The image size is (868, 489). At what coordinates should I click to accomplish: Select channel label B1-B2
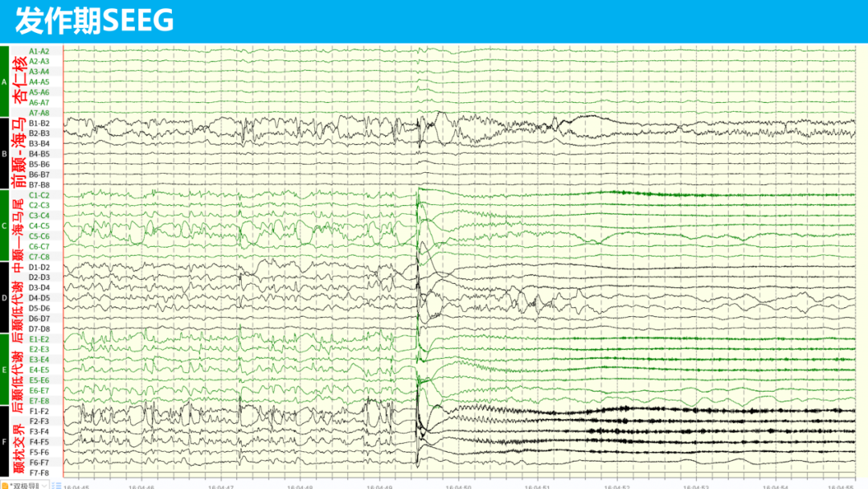click(x=39, y=123)
